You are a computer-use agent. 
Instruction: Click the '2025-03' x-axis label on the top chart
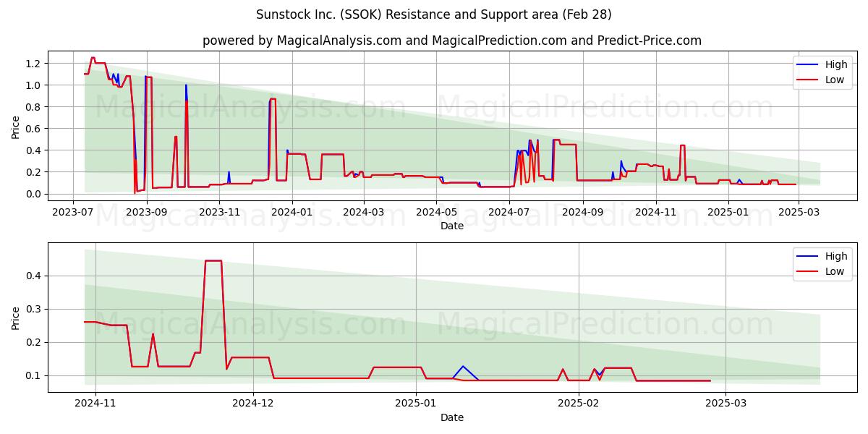799,212
